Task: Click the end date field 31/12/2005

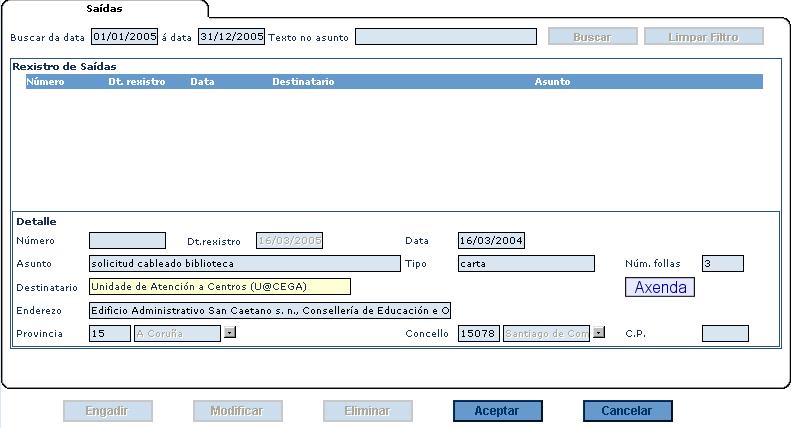Action: click(x=231, y=37)
